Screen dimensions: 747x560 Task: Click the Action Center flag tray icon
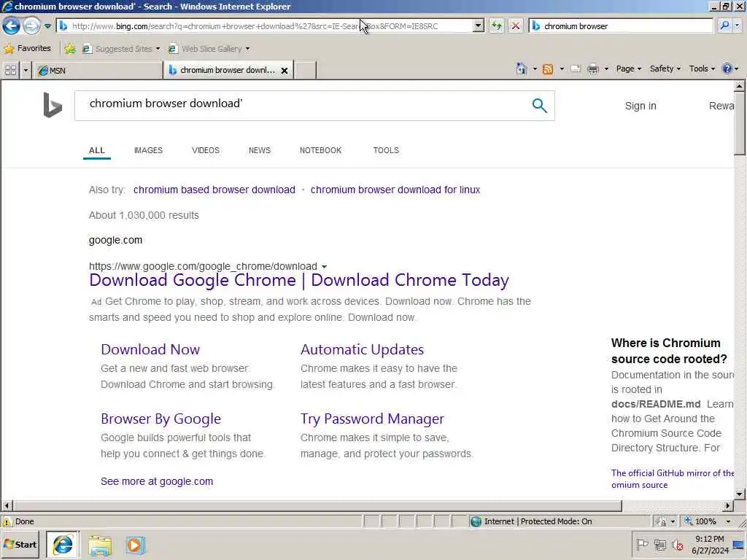coord(642,544)
